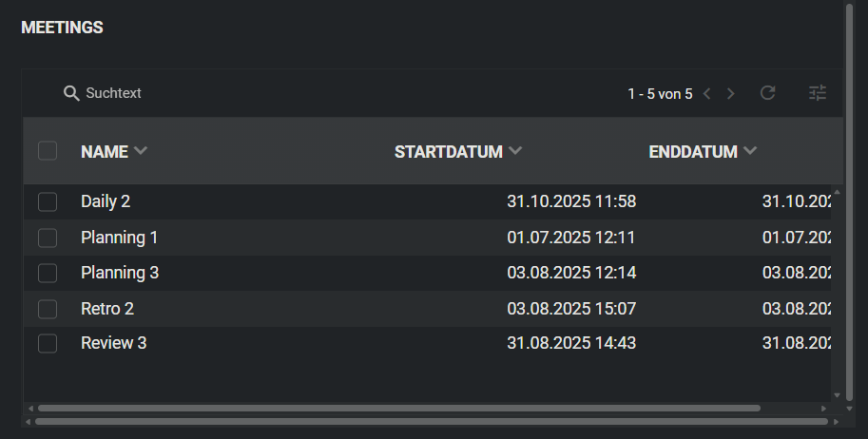Select the Planning 3 row checkbox

[x=48, y=273]
